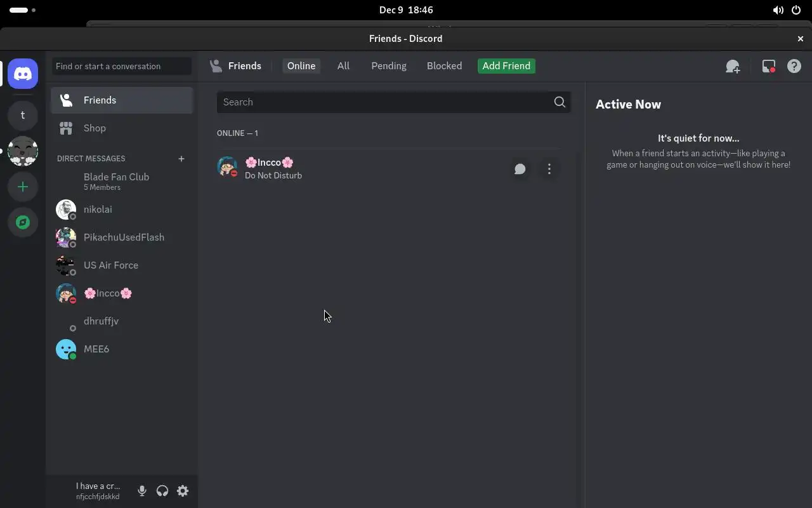Click Activities pill in top-left corner
Image resolution: width=812 pixels, height=508 pixels.
coord(23,10)
